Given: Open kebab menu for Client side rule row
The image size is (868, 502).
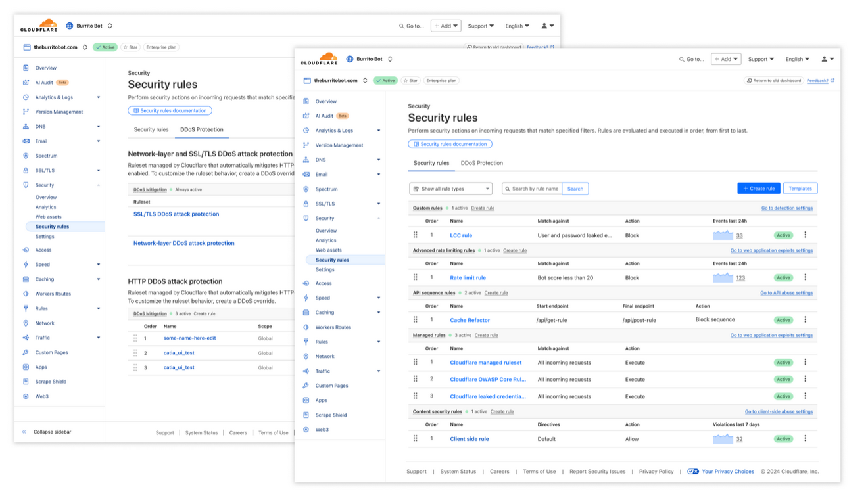Looking at the screenshot, I should (x=805, y=438).
